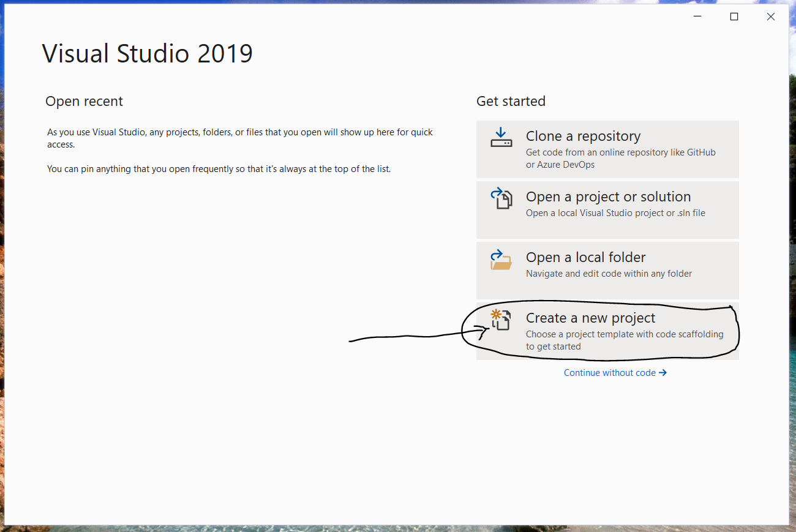Click the 'Get code from an online repository' description

tap(620, 158)
